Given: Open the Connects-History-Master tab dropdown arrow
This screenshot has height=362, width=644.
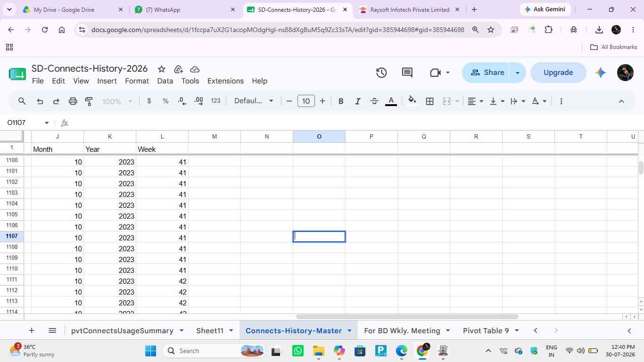Looking at the screenshot, I should pos(349,330).
